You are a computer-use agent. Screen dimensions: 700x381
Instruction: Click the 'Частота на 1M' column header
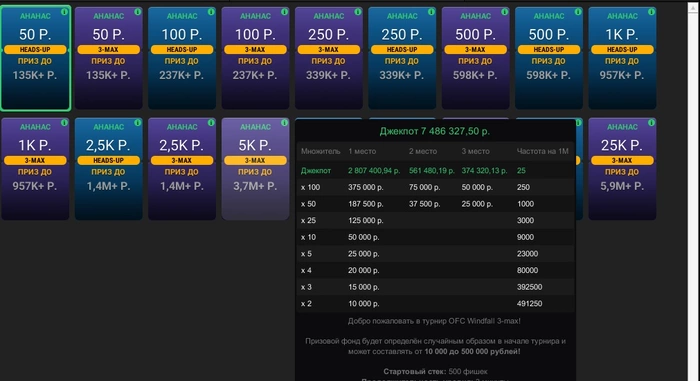coord(542,151)
